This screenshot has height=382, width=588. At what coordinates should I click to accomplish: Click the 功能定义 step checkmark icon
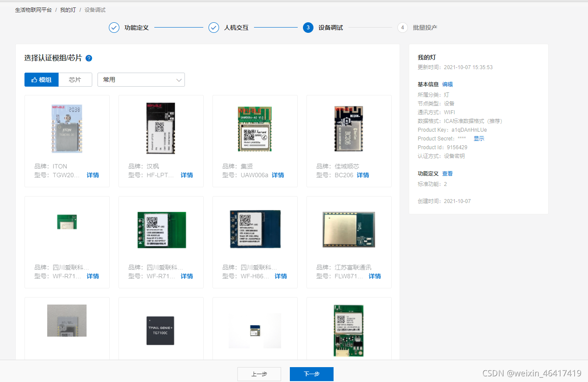(x=114, y=28)
